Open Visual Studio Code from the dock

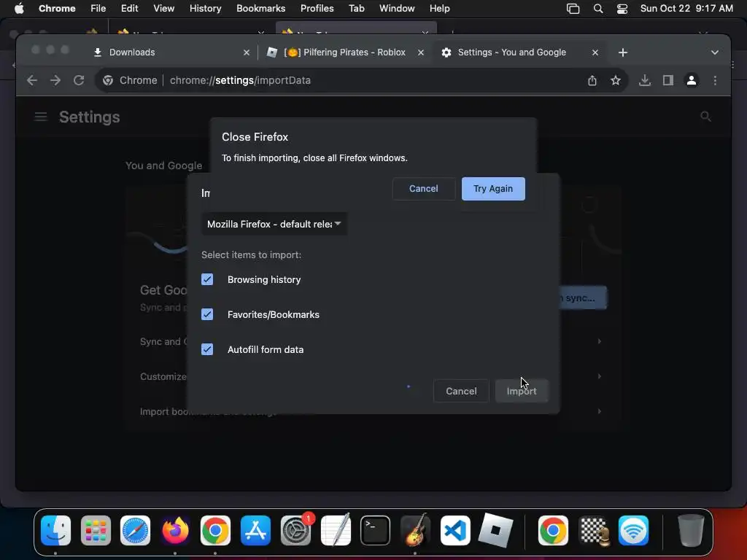pyautogui.click(x=455, y=530)
